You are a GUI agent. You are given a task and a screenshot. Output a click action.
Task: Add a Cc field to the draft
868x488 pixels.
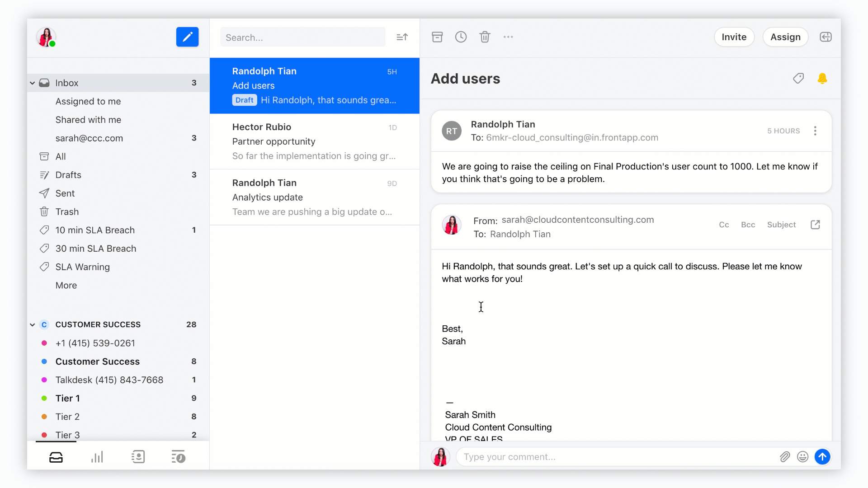(724, 225)
